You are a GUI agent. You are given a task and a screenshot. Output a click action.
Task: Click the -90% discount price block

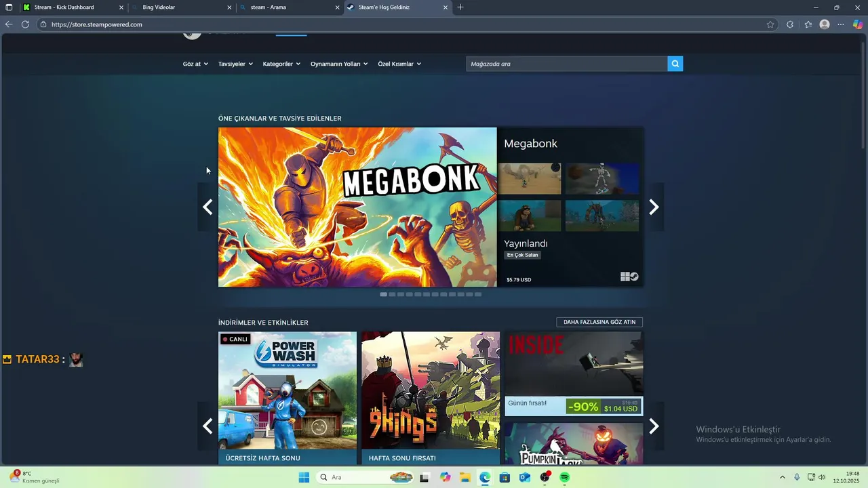604,407
